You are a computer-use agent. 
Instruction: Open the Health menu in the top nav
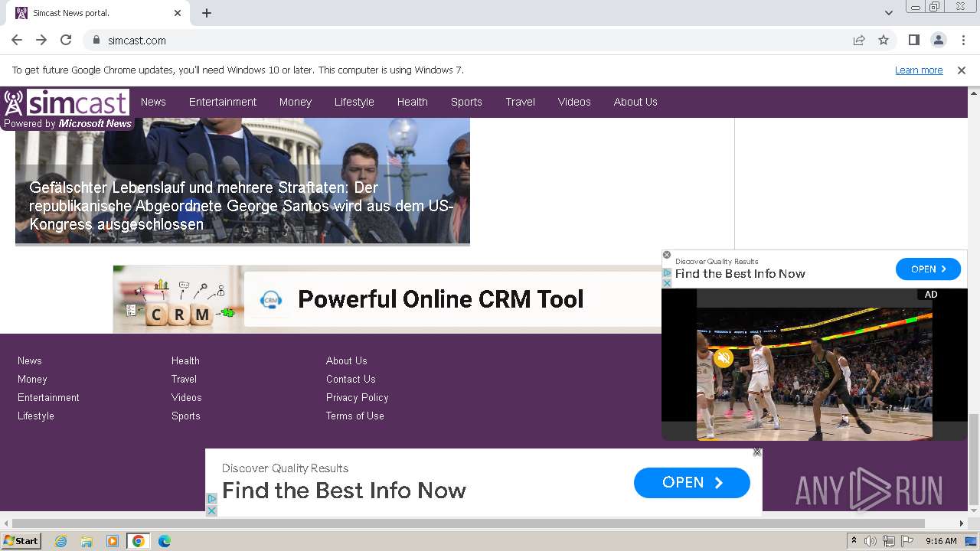pos(413,102)
